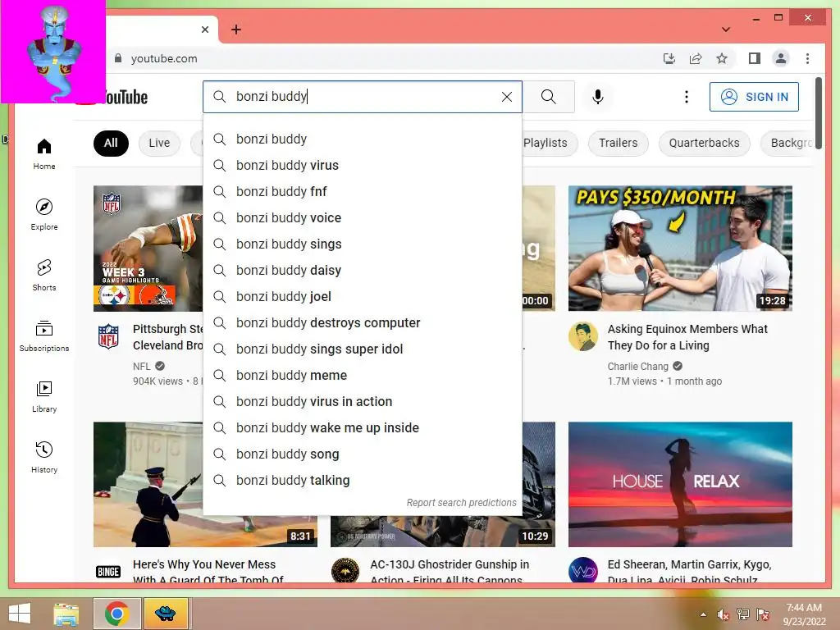Open the Charlie Chang channel link
The image size is (840, 630).
click(637, 367)
